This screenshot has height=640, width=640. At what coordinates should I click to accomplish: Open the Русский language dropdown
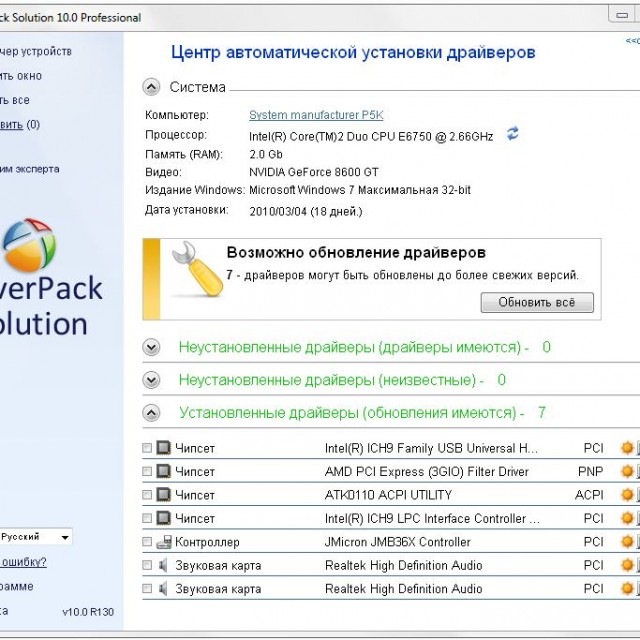(36, 537)
